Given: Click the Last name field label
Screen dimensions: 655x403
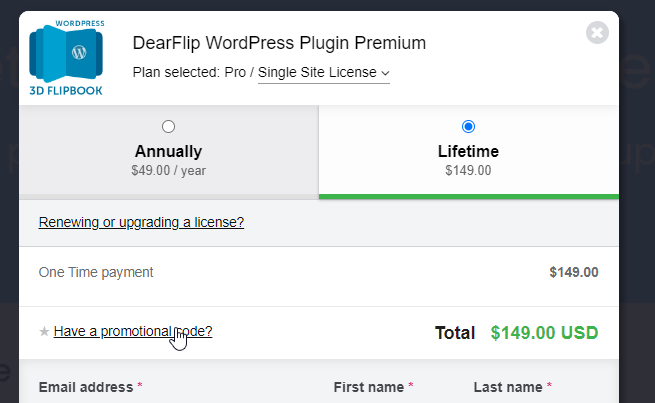Looking at the screenshot, I should pyautogui.click(x=508, y=387).
